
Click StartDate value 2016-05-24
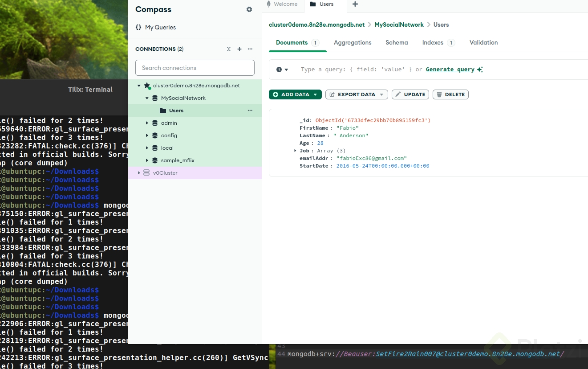[383, 166]
